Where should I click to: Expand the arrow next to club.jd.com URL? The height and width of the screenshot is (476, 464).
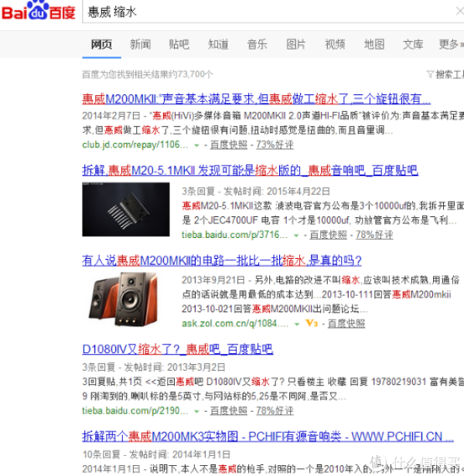pyautogui.click(x=196, y=145)
